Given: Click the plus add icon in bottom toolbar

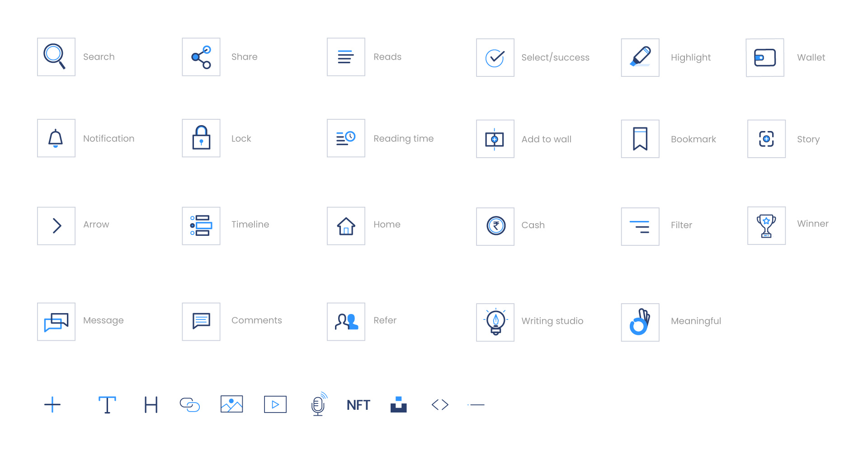Looking at the screenshot, I should (x=52, y=405).
